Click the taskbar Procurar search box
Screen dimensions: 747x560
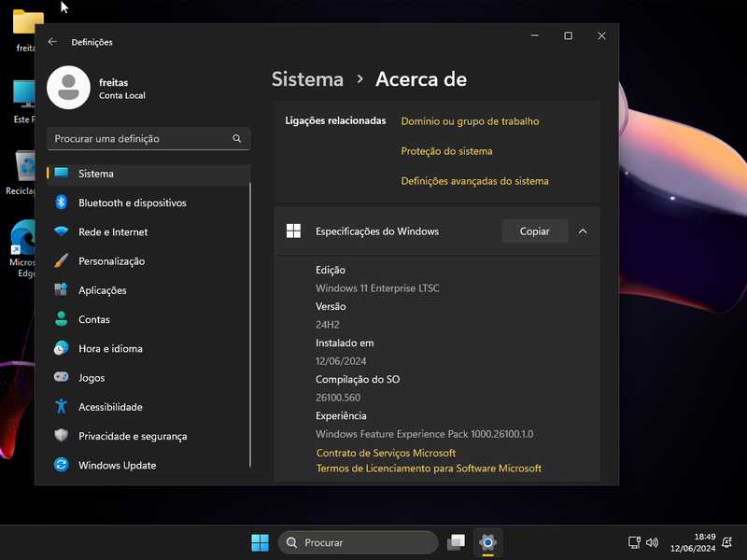coord(358,542)
